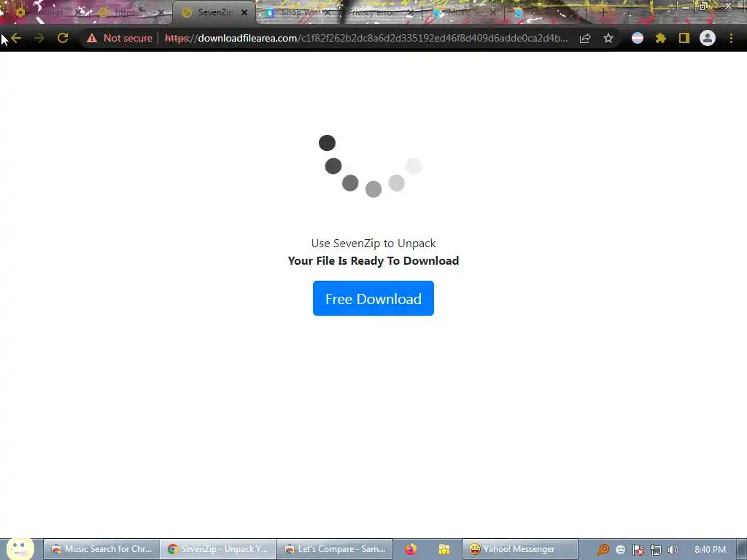
Task: Open the striped round extension icon
Action: tap(638, 38)
